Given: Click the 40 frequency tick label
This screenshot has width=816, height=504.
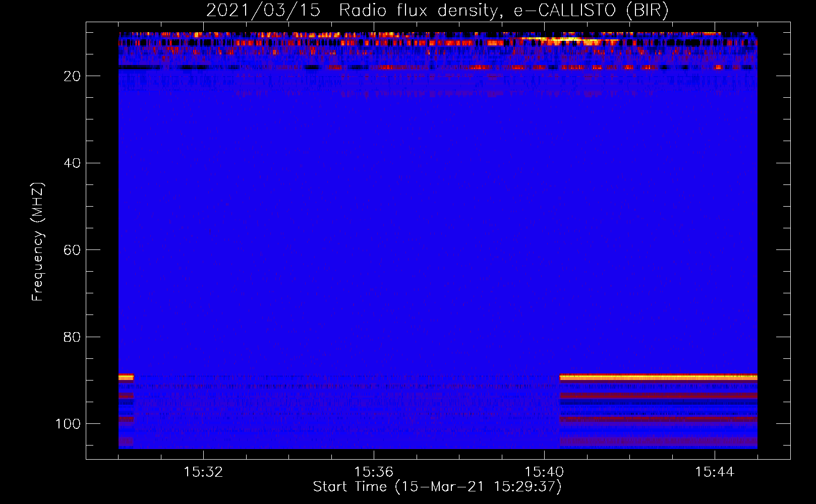Looking at the screenshot, I should [x=72, y=163].
